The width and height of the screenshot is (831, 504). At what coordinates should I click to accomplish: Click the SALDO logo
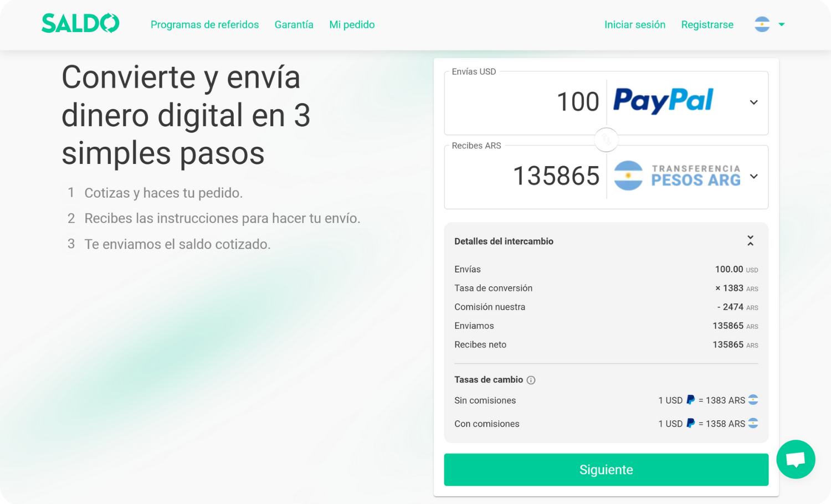pos(80,23)
